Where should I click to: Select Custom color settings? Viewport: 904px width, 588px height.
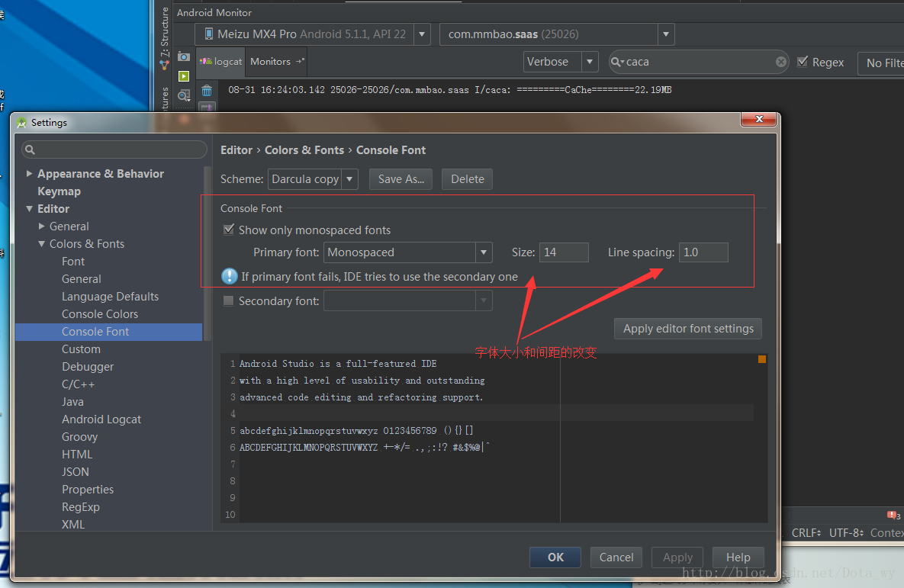coord(82,349)
